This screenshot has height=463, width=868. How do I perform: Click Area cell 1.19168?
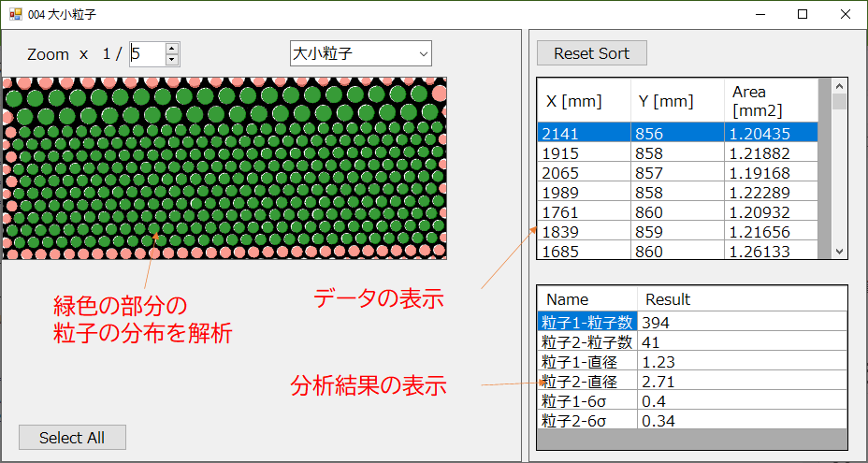pos(771,172)
